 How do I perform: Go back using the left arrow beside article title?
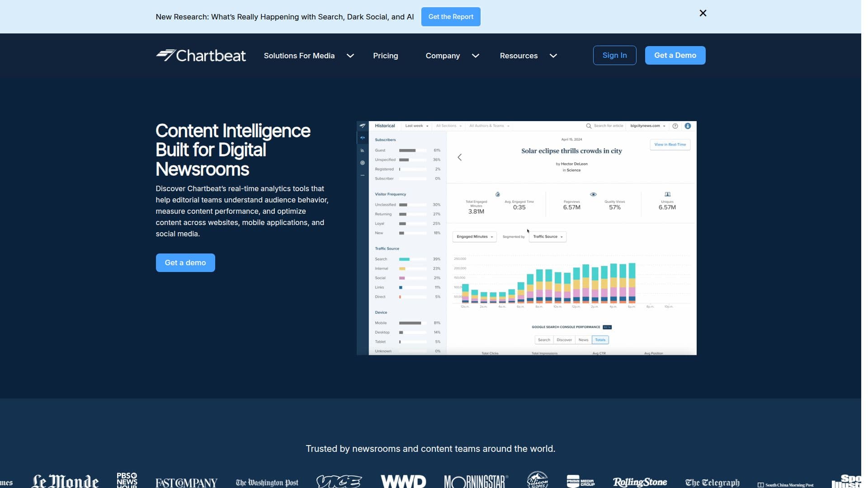pos(459,157)
